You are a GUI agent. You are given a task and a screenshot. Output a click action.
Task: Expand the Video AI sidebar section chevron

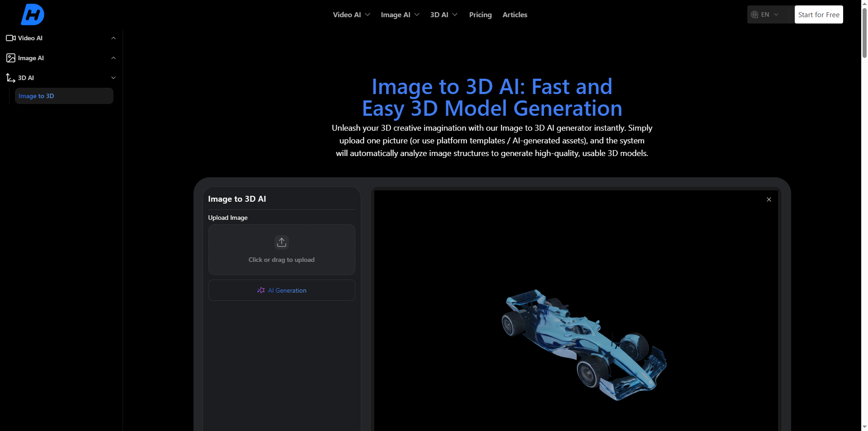(x=113, y=38)
